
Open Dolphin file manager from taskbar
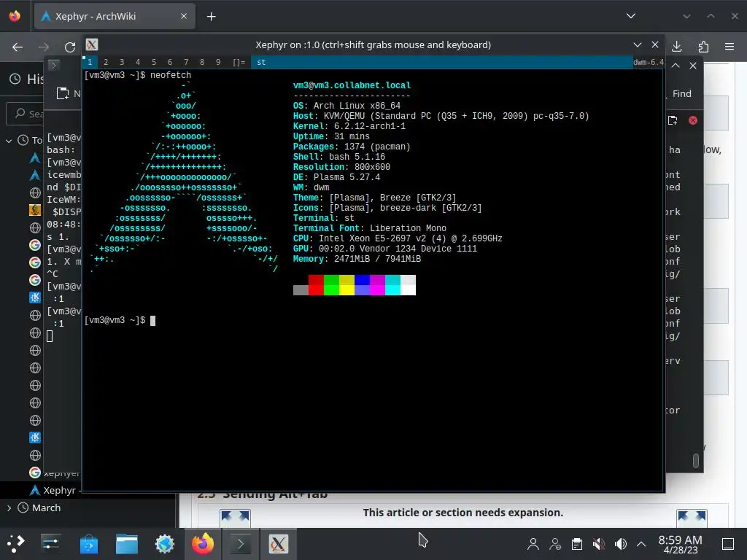(127, 544)
